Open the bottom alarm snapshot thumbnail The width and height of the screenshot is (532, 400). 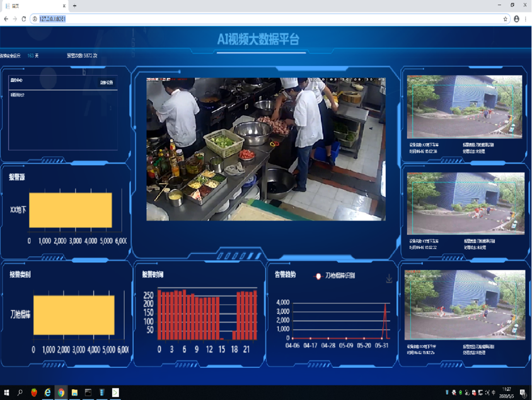pyautogui.click(x=465, y=305)
